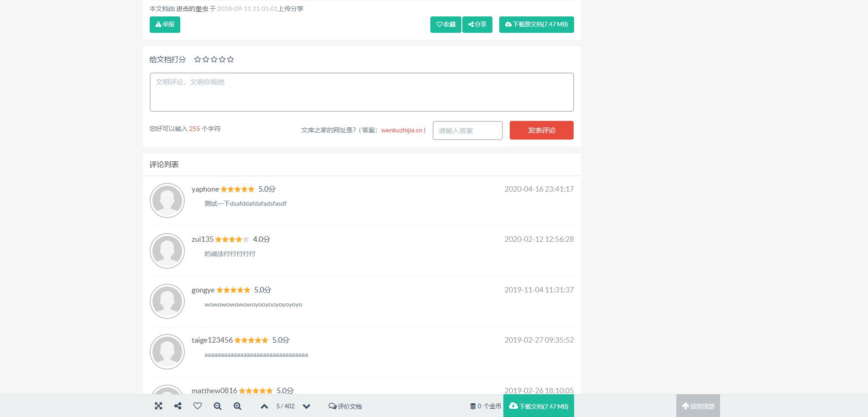Toggle fullscreen icon in bottom toolbar
Image resolution: width=868 pixels, height=417 pixels.
click(x=158, y=406)
